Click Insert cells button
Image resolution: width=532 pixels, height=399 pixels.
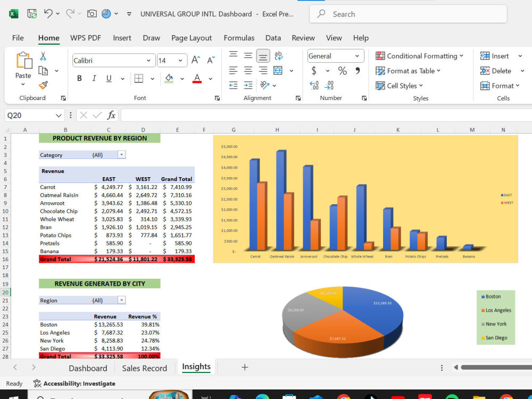click(x=495, y=56)
